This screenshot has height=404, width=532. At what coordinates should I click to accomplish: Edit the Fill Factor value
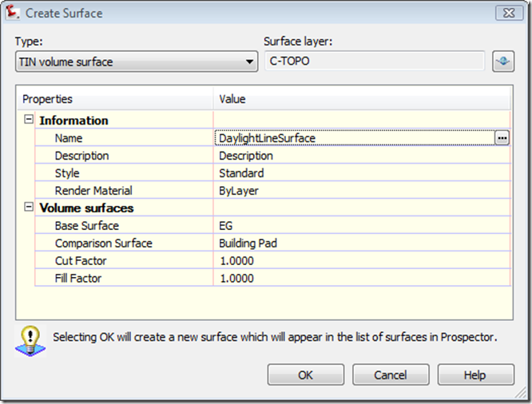[359, 279]
